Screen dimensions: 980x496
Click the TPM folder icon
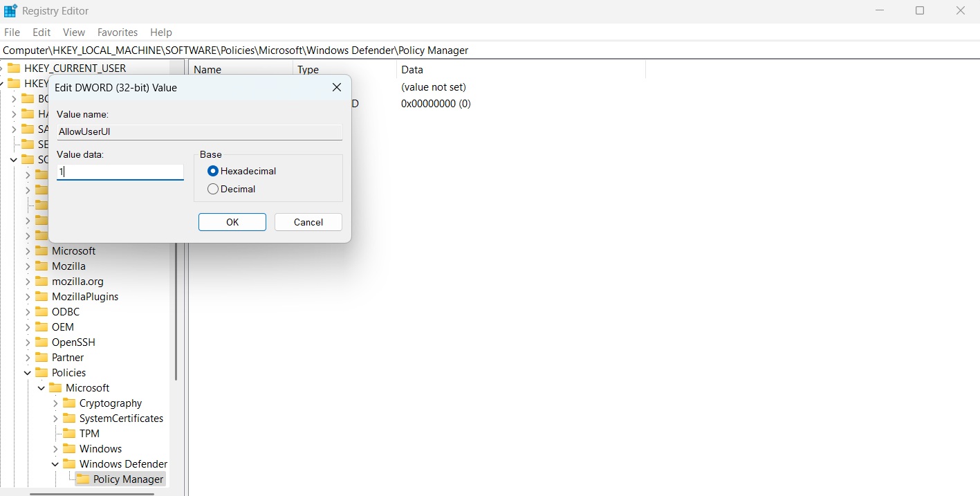click(x=69, y=433)
